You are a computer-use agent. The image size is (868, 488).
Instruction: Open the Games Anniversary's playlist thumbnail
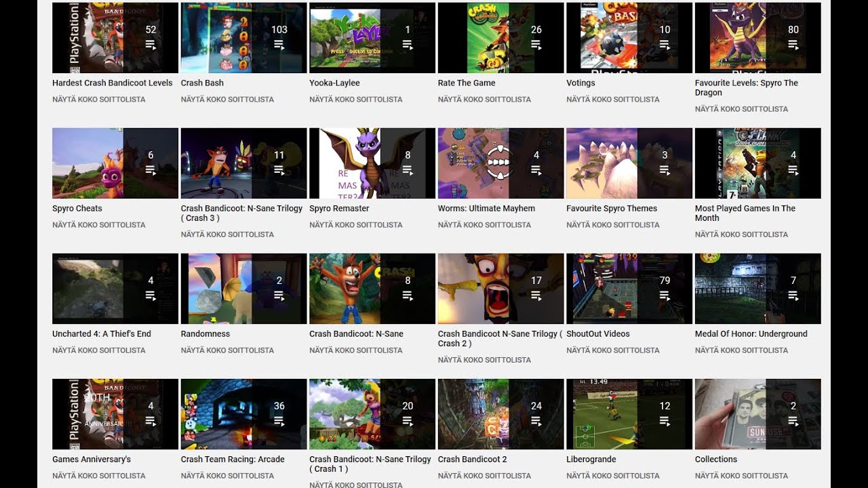coord(115,414)
